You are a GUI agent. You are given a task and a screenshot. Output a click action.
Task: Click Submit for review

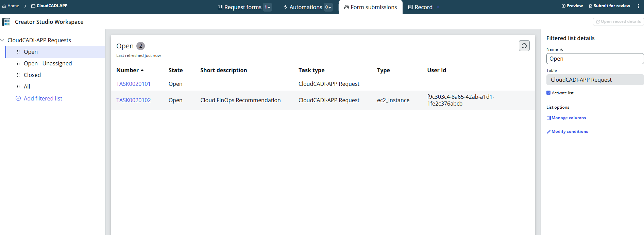point(610,6)
